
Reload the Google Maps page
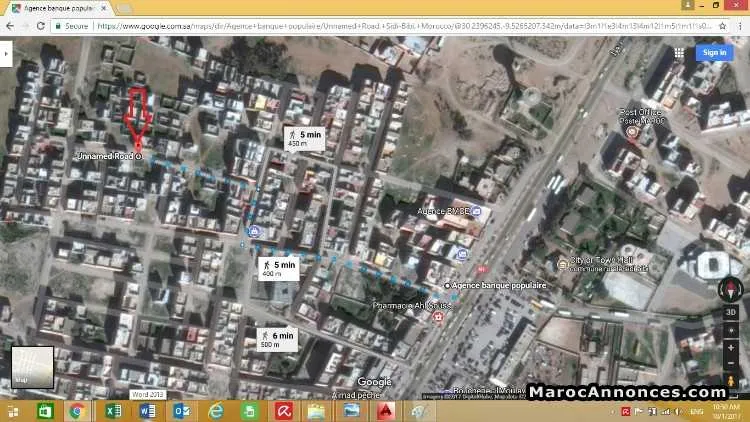tap(41, 26)
